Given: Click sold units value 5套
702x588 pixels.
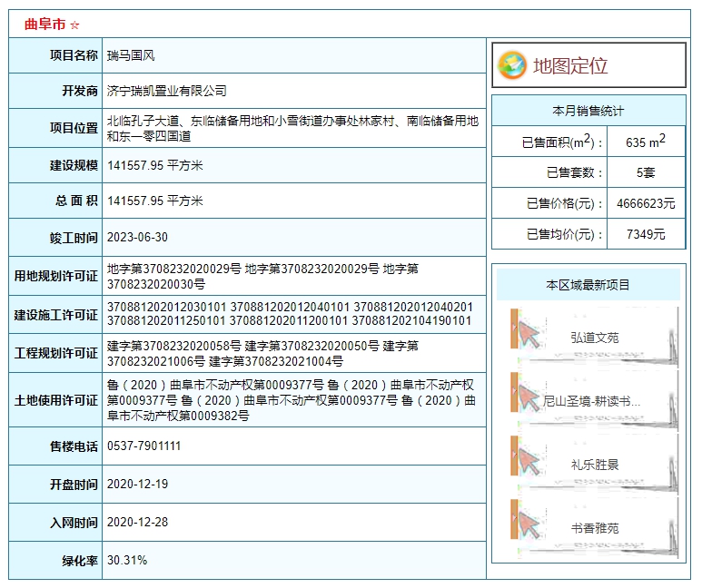Looking at the screenshot, I should point(646,172).
